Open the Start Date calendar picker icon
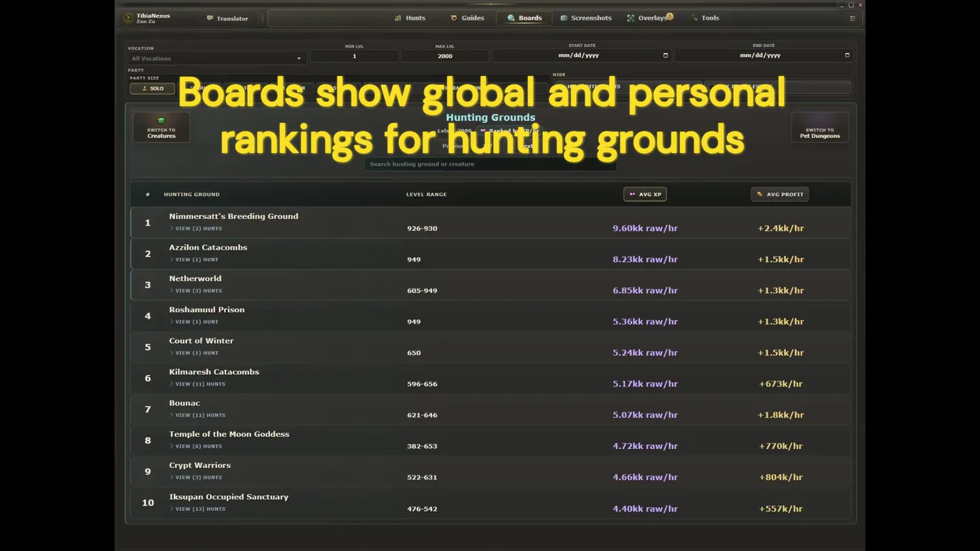Viewport: 980px width, 551px height. tap(666, 55)
